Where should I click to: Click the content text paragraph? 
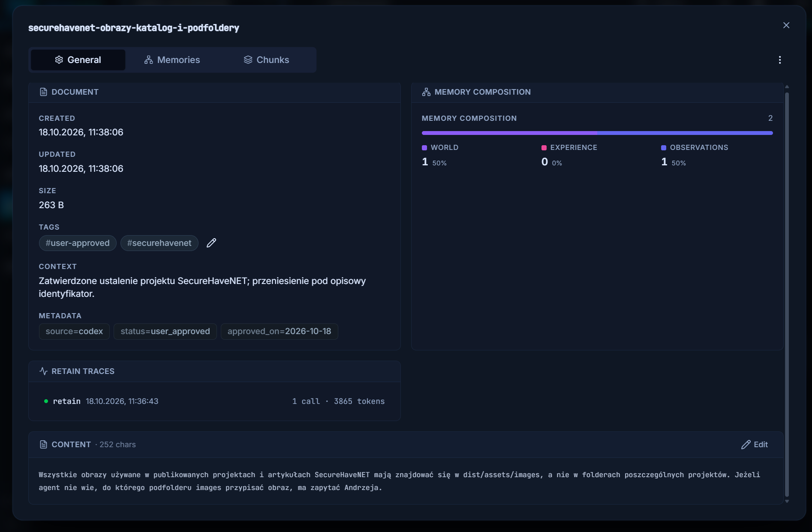coord(400,481)
